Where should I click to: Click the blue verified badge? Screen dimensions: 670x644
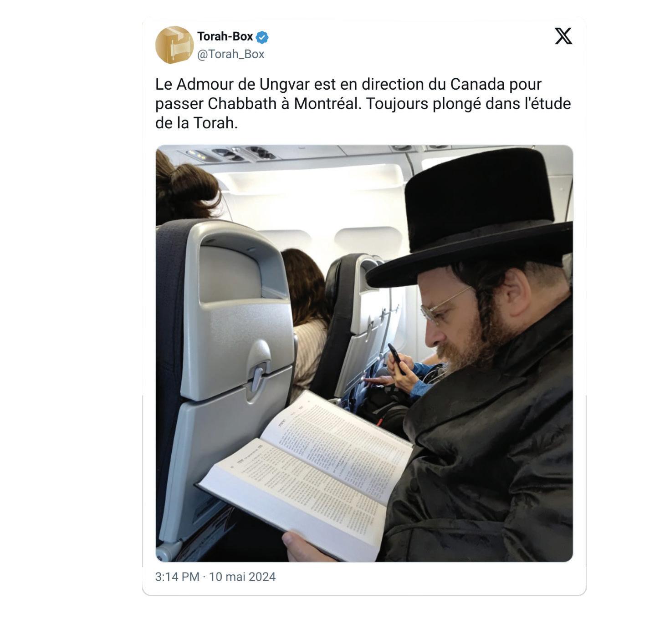pyautogui.click(x=262, y=37)
